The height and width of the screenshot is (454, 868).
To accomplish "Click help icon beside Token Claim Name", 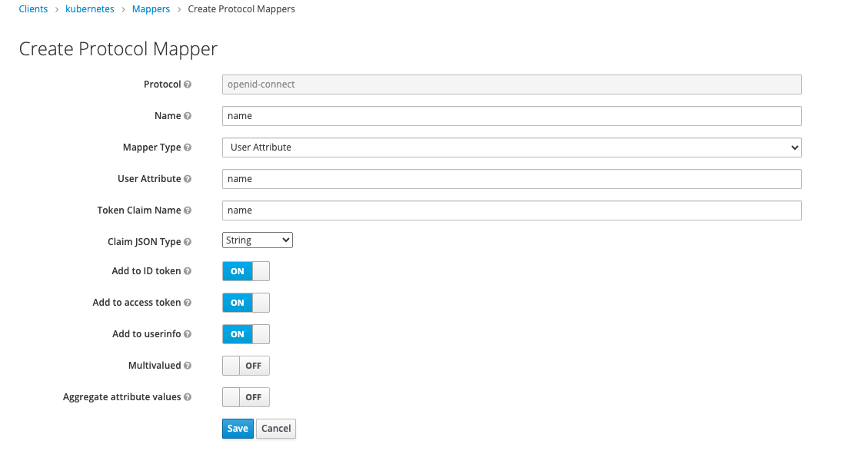I will point(188,210).
